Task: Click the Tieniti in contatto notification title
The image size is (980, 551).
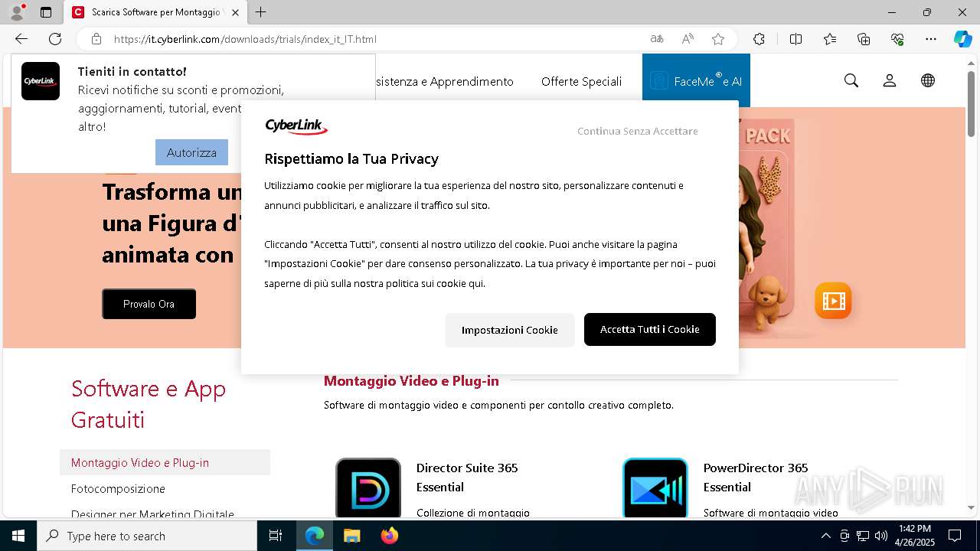Action: tap(132, 71)
